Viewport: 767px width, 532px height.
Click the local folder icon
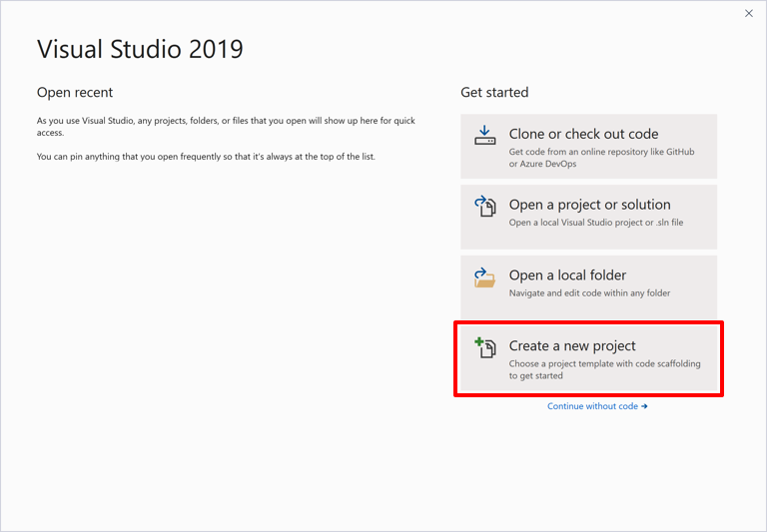tap(484, 276)
